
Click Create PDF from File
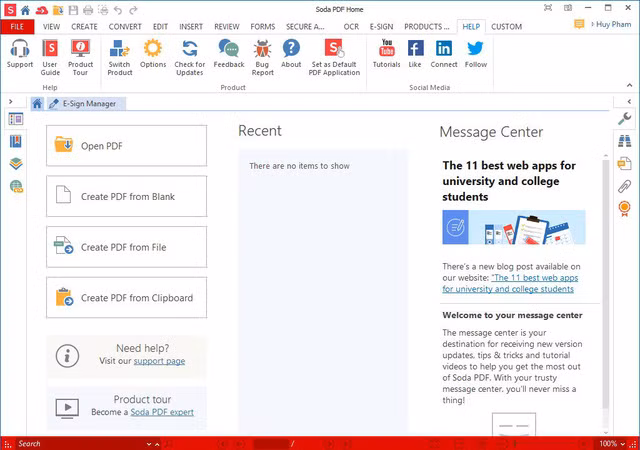tap(127, 247)
